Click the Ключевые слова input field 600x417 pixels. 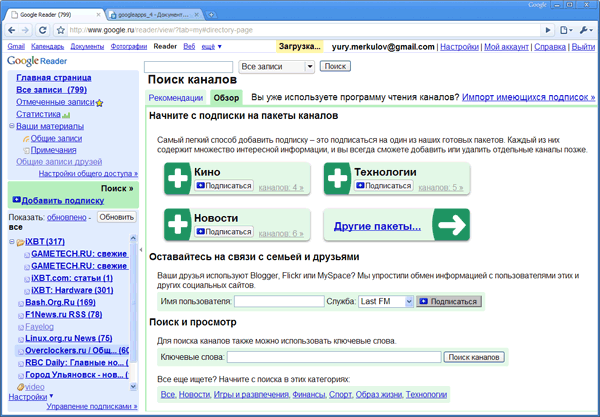point(334,357)
